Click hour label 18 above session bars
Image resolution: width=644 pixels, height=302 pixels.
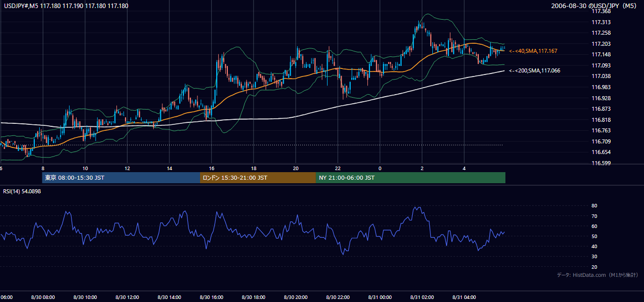(253, 169)
